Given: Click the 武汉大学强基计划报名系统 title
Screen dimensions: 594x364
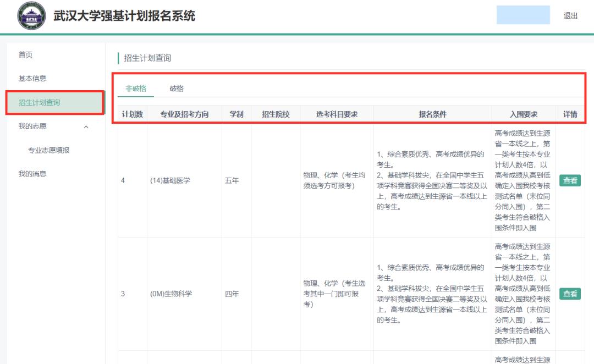Looking at the screenshot, I should 124,15.
